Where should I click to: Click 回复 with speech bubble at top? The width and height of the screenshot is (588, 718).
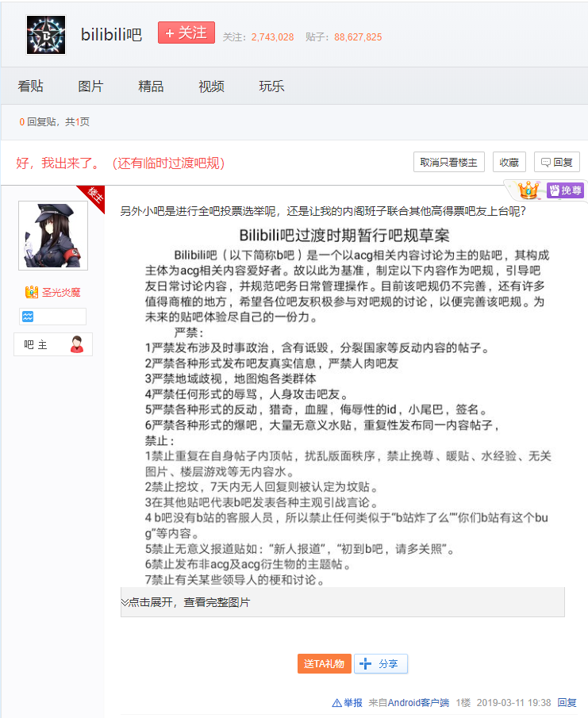pyautogui.click(x=556, y=162)
